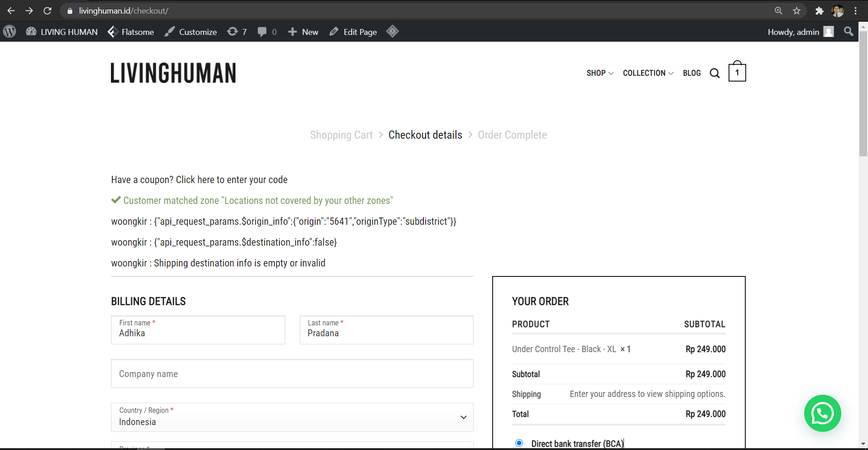The width and height of the screenshot is (868, 450).
Task: Click the site header search icon
Action: point(715,73)
